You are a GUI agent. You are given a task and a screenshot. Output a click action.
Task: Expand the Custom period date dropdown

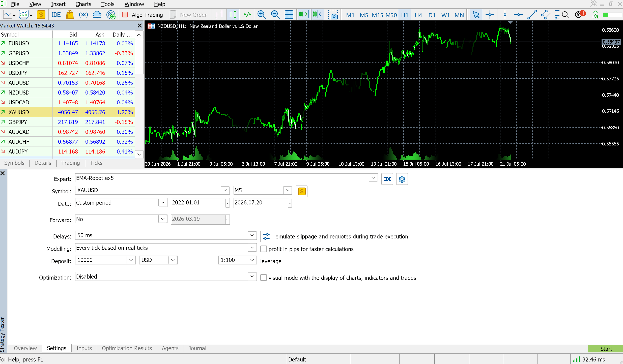coord(163,202)
